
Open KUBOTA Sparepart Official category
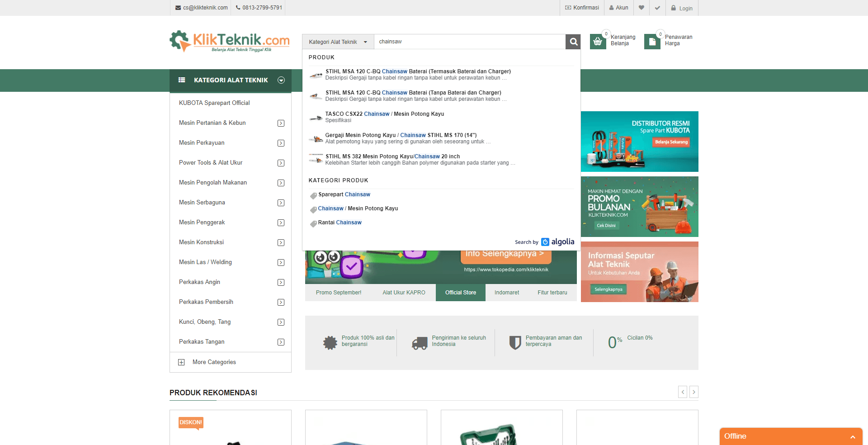(x=214, y=103)
